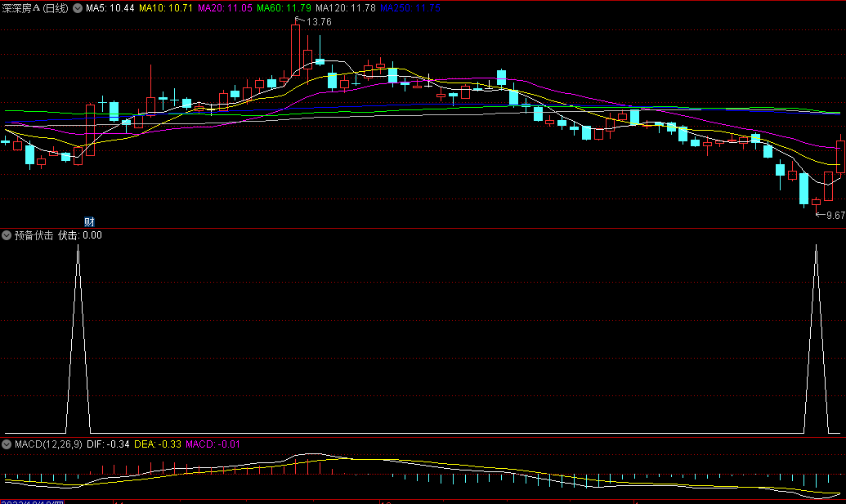The image size is (846, 504).
Task: Click the lowest red candlestick at 9.67
Action: [816, 203]
